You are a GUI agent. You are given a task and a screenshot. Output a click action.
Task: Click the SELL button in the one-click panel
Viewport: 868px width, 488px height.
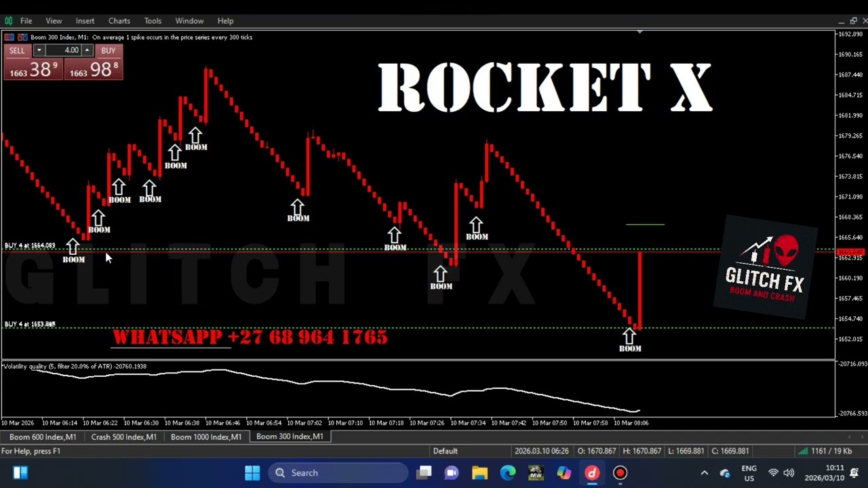(x=17, y=51)
